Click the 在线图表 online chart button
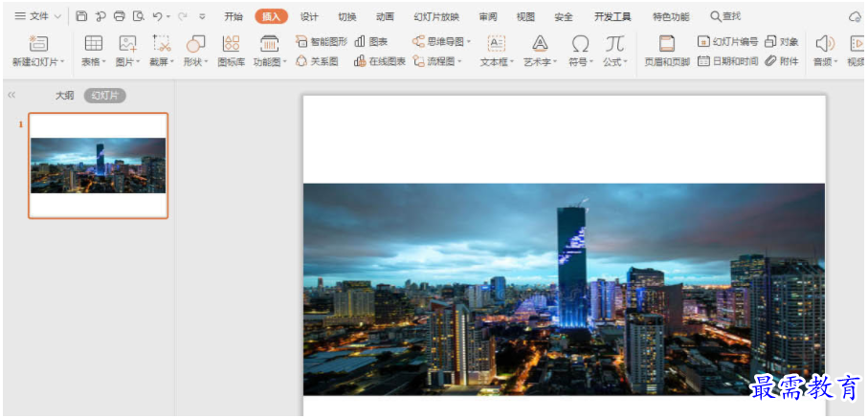868x418 pixels. 380,61
